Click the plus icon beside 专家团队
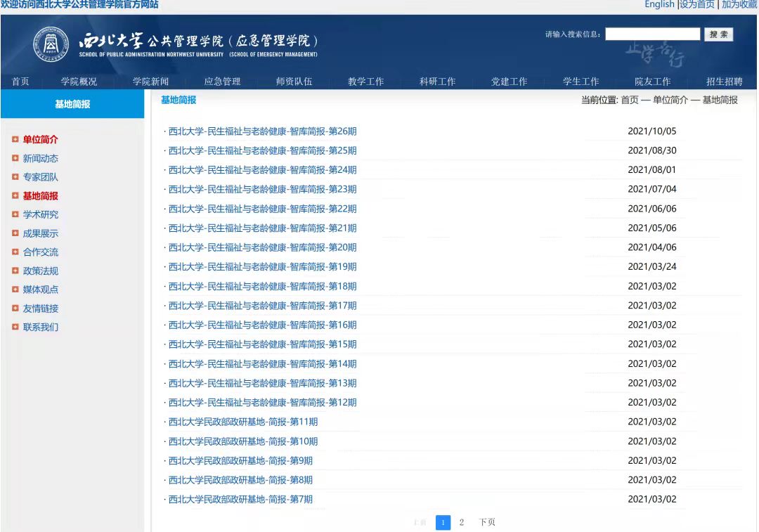Image resolution: width=759 pixels, height=532 pixels. pos(15,177)
